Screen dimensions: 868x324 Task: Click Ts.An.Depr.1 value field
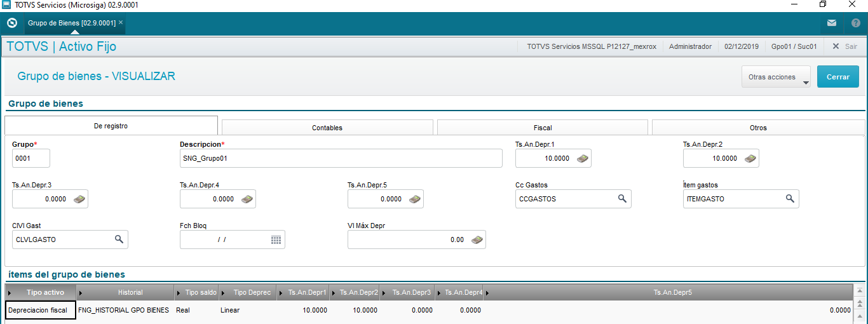click(x=553, y=158)
